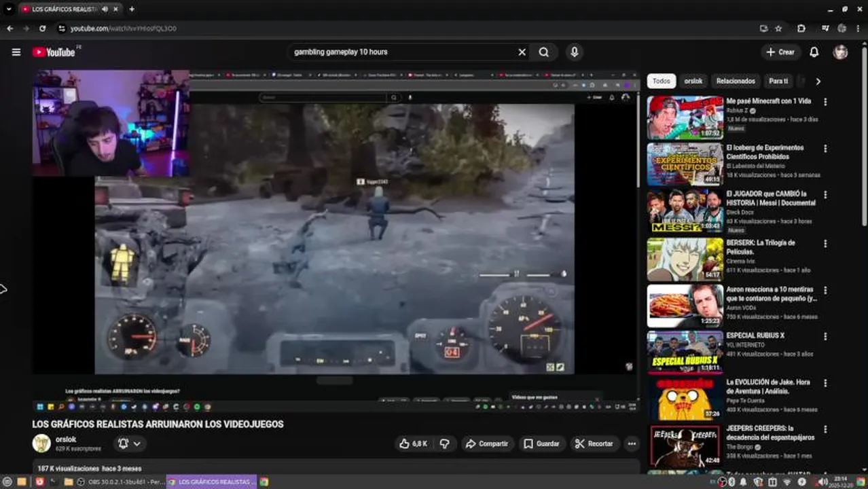This screenshot has height=489, width=868.
Task: Click the Compartir share button
Action: pyautogui.click(x=486, y=443)
